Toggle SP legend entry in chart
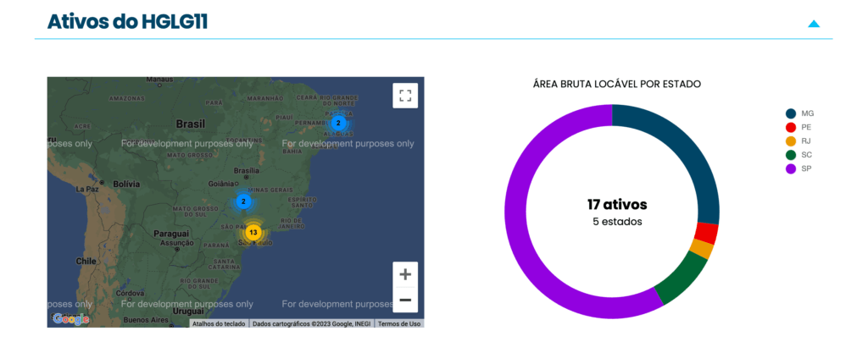 (x=799, y=169)
